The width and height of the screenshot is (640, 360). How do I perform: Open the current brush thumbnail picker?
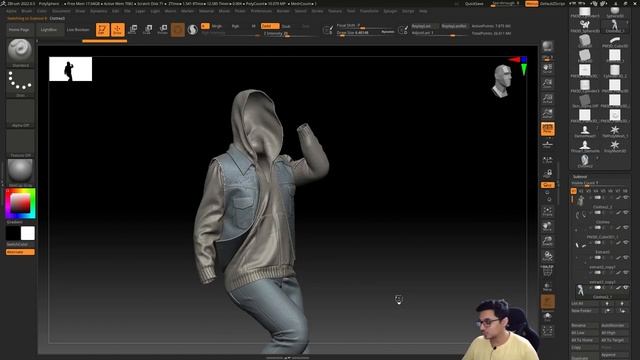tap(20, 52)
